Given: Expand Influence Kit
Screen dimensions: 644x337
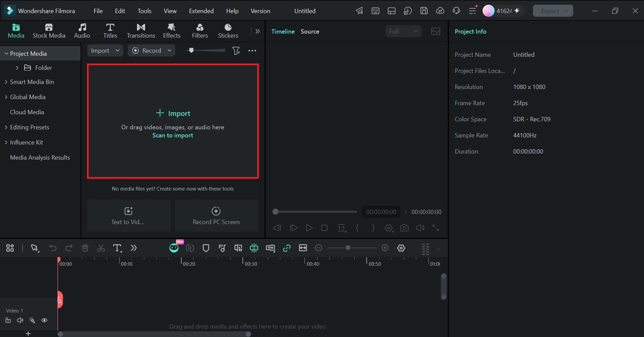Looking at the screenshot, I should tap(6, 142).
